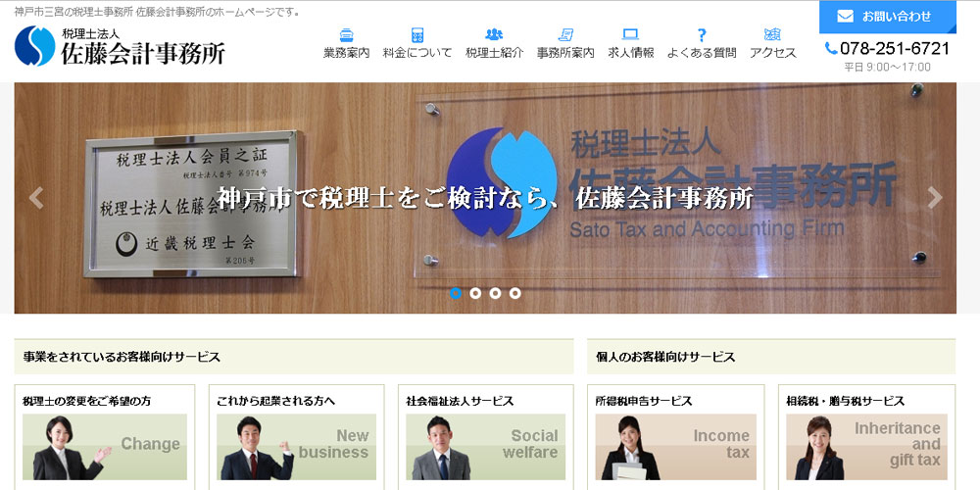Click the 平日 9:00～17:00 hours text
The image size is (980, 490).
[x=887, y=68]
